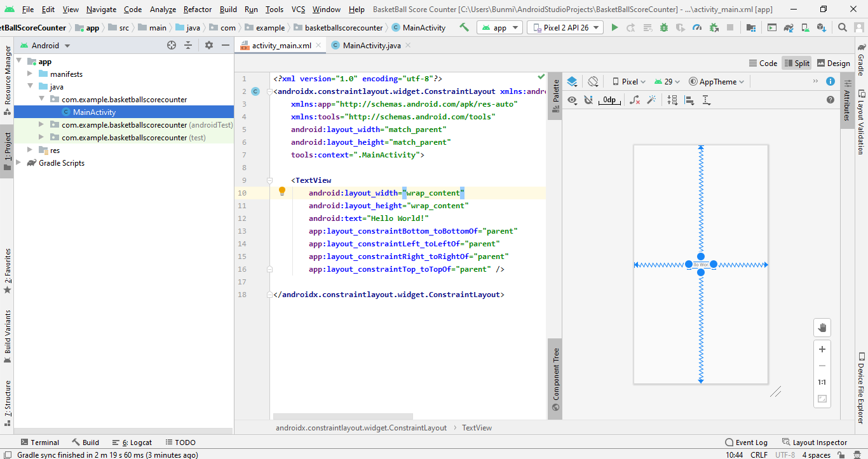Open the Palette side panel
Screen dimensions: 868x459
pyautogui.click(x=555, y=95)
